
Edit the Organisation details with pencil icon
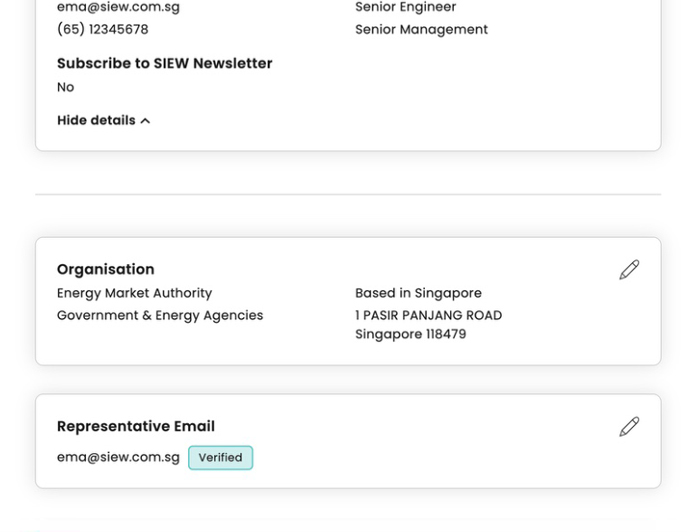(629, 270)
